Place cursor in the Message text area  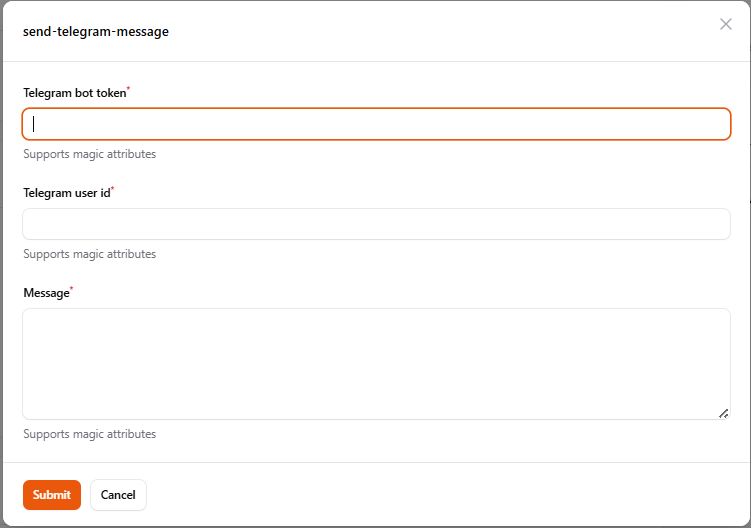pyautogui.click(x=376, y=364)
